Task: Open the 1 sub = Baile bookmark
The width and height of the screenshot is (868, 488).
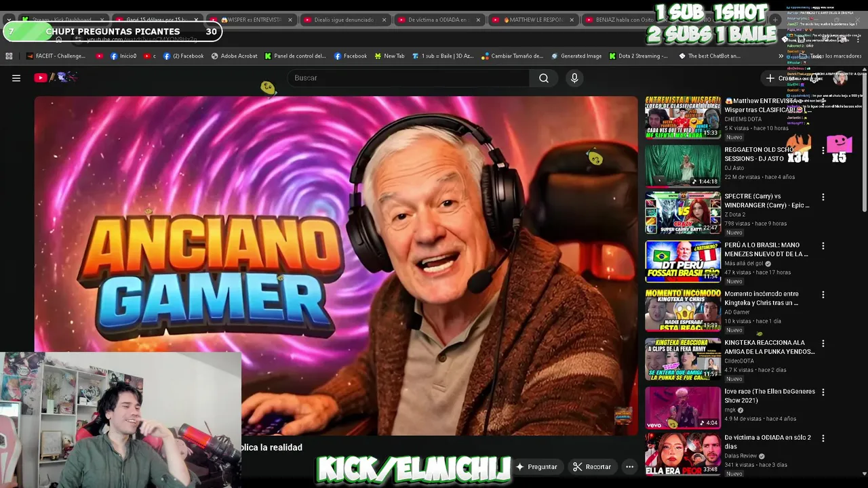Action: coord(443,56)
